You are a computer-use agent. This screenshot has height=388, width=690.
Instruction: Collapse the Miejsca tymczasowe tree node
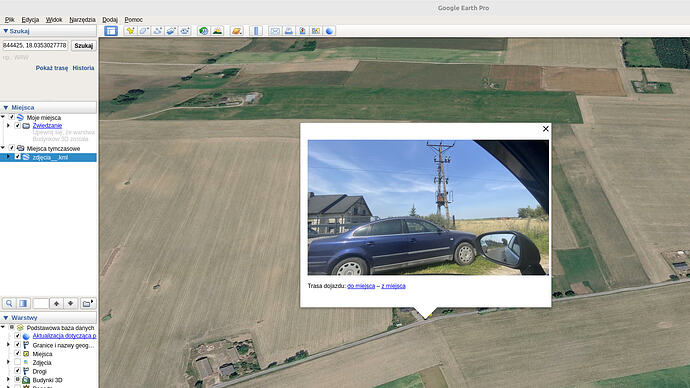tap(3, 148)
